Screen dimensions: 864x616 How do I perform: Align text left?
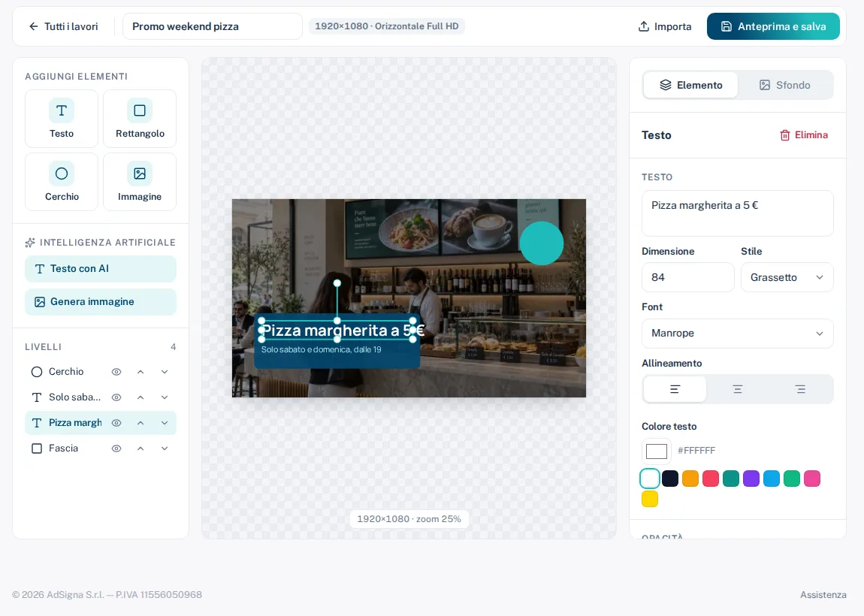[x=675, y=390]
